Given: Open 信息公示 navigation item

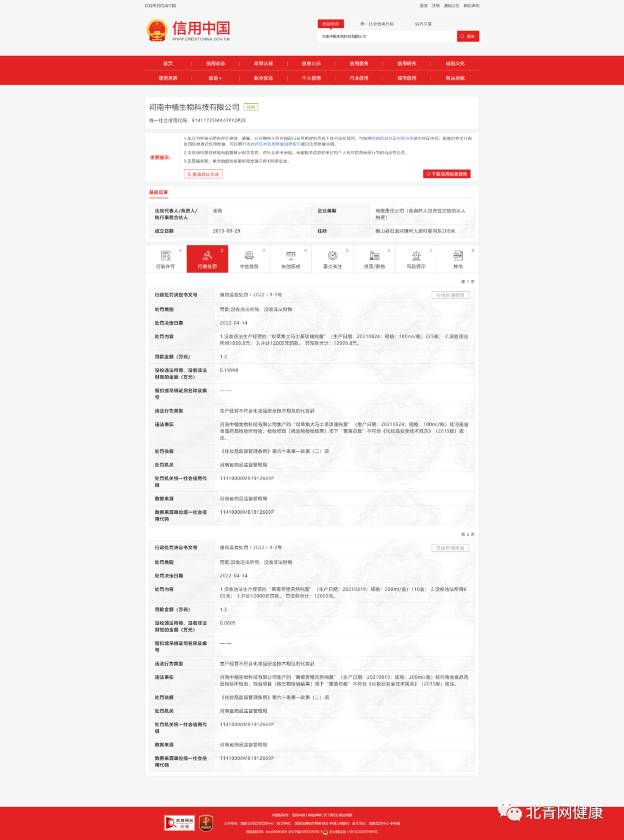Looking at the screenshot, I should pyautogui.click(x=311, y=64).
